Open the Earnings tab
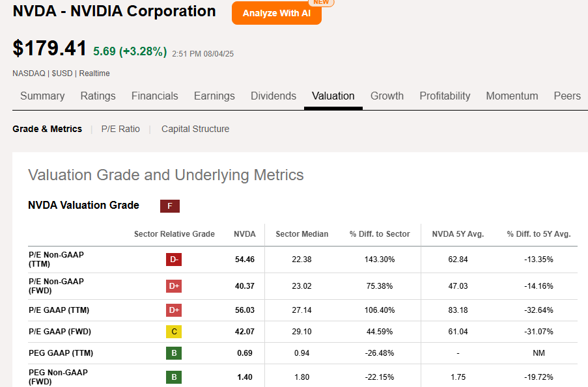Viewport: 588px width, 387px height. click(214, 96)
